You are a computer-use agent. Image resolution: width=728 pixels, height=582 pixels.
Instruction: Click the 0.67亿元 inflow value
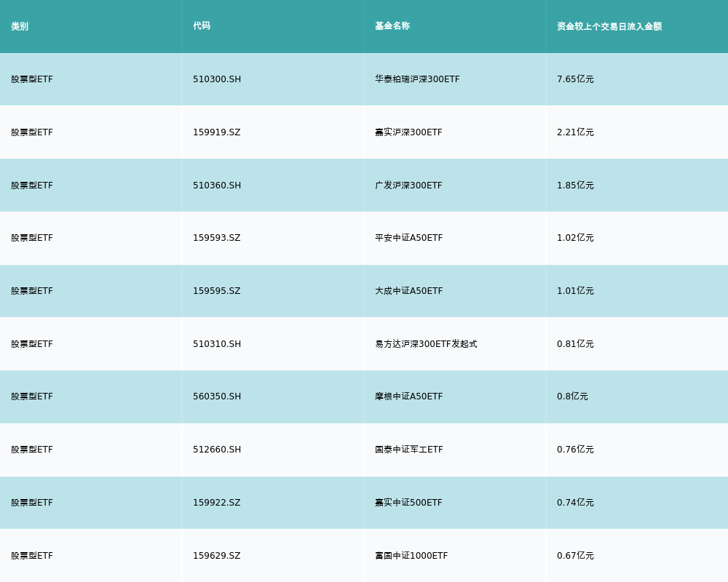575,556
